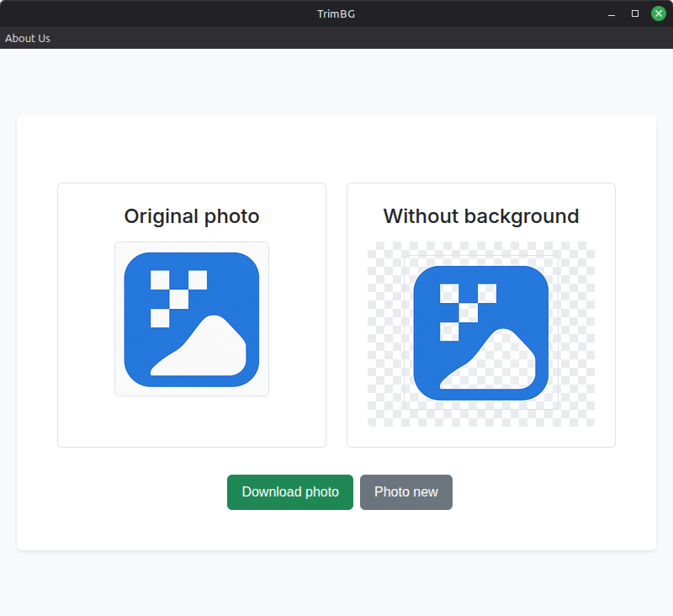Click the Original photo heading text
673x616 pixels.
tap(191, 216)
